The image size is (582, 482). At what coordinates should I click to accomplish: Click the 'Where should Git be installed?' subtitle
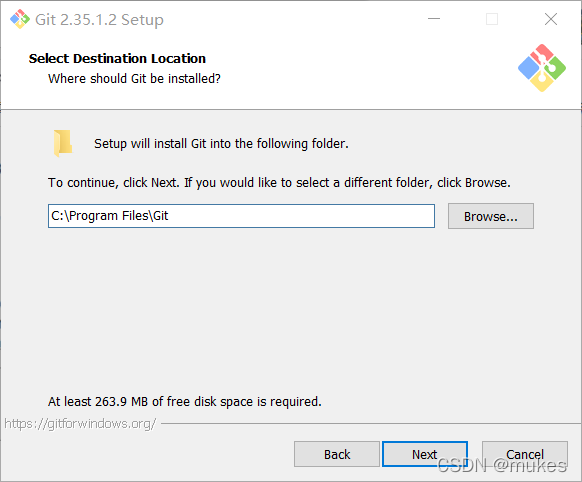point(134,79)
